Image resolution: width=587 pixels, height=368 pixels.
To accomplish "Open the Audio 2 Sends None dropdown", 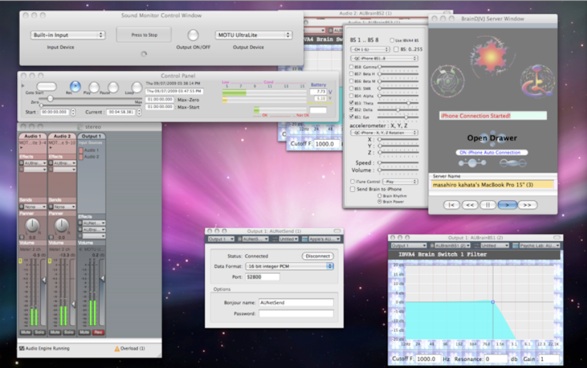I will (x=65, y=207).
